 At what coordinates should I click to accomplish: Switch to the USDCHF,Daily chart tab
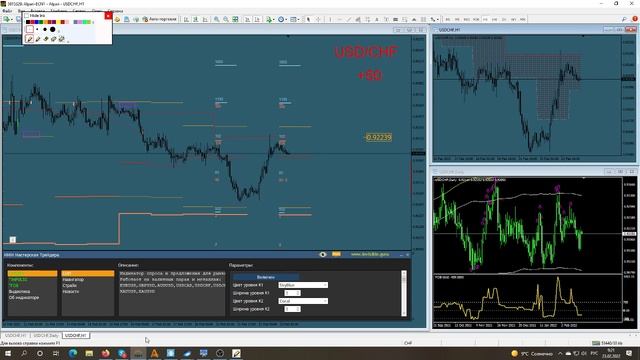(x=46, y=335)
